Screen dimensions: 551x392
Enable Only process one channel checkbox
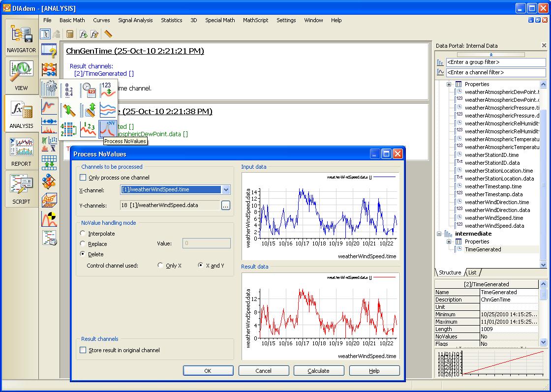83,178
